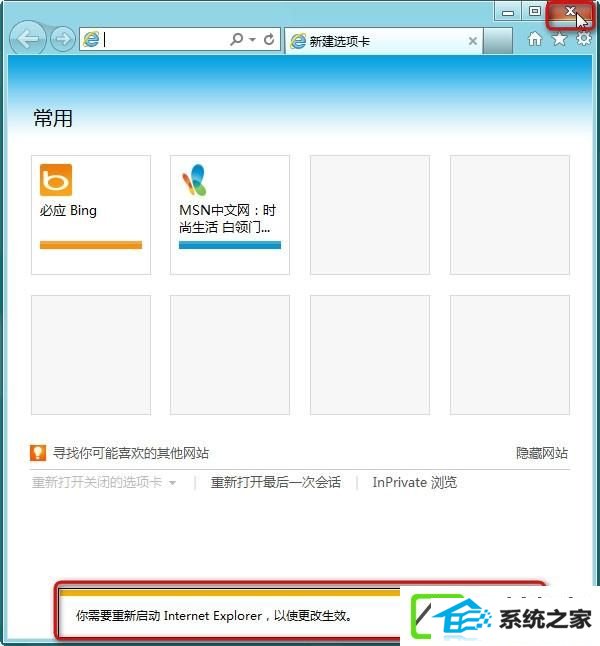This screenshot has width=600, height=646.
Task: Click the Home icon
Action: point(535,39)
